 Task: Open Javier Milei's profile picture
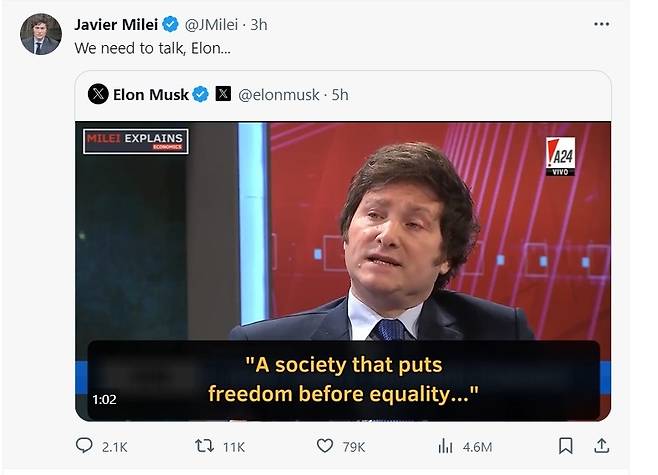41,34
